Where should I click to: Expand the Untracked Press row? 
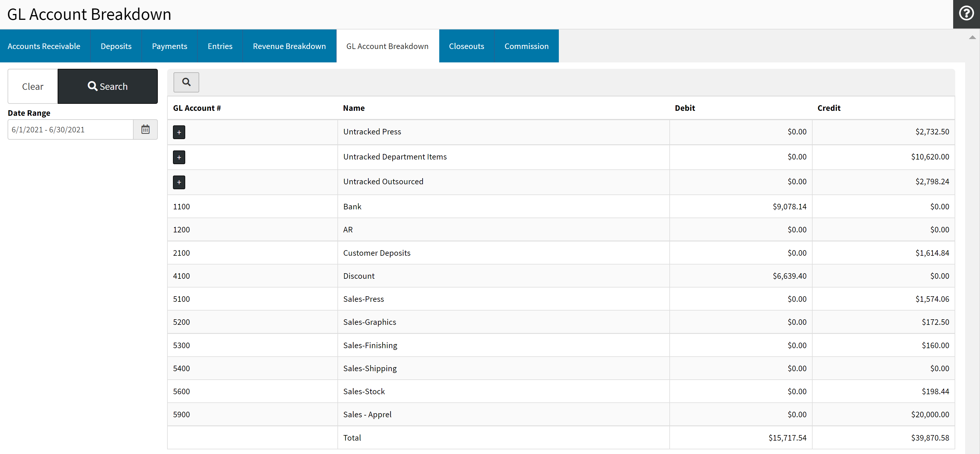pos(179,132)
